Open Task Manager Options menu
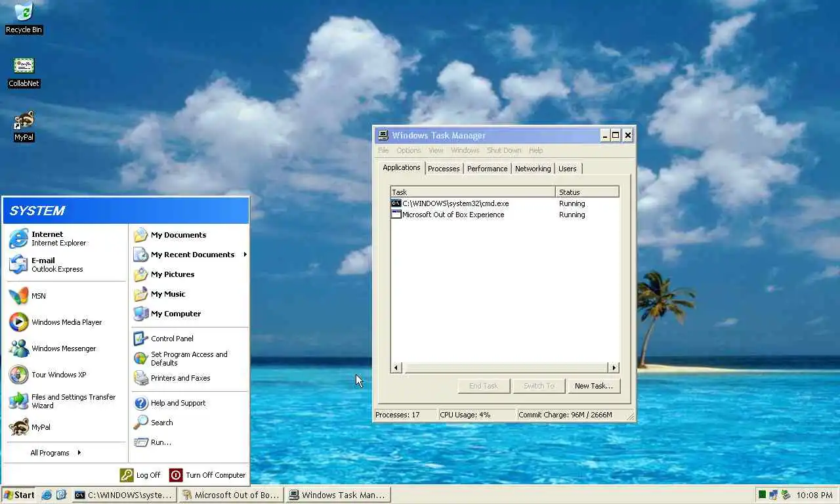 (409, 150)
